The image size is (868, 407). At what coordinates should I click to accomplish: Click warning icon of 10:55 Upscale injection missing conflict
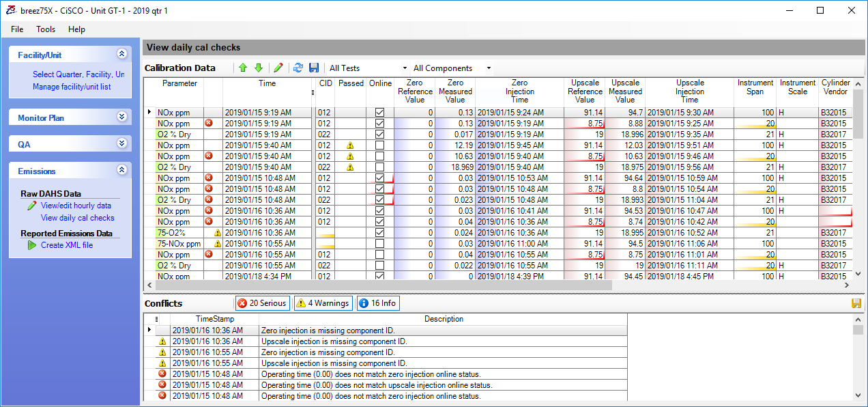coord(162,363)
